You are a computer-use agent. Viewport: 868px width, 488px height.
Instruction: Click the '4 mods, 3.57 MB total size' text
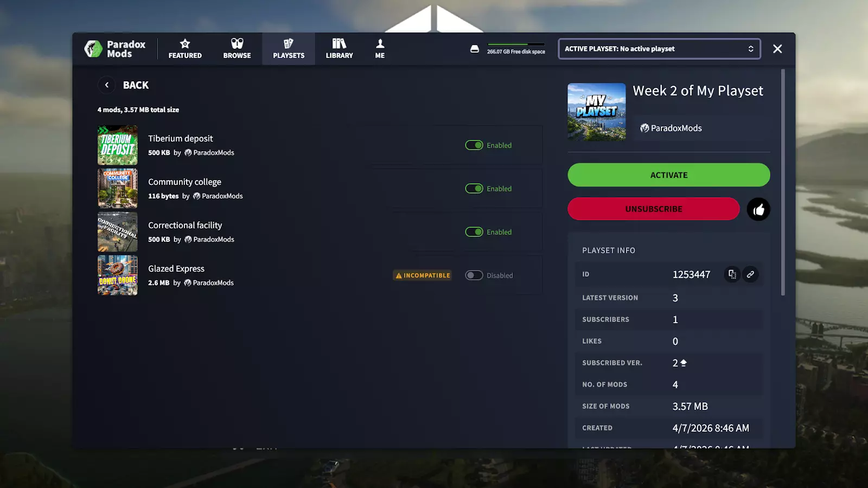(138, 110)
